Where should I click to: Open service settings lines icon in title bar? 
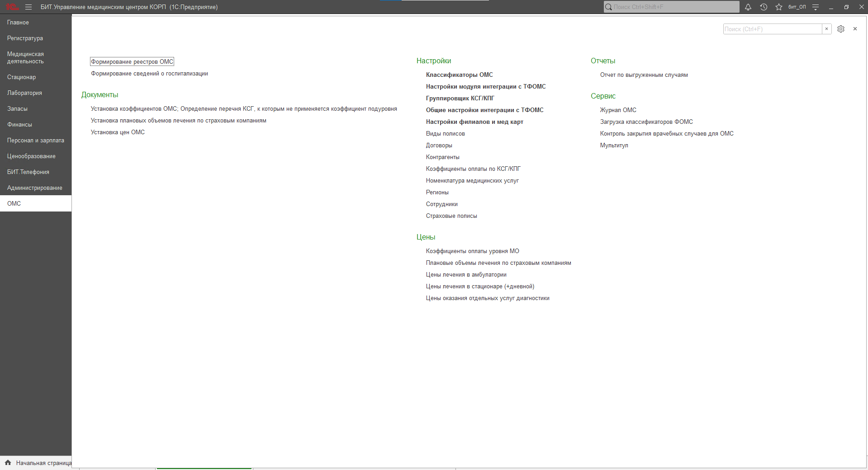pos(816,7)
